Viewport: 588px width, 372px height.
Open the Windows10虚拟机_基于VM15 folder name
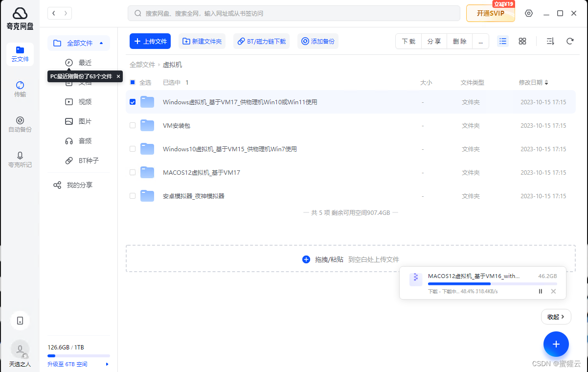[x=230, y=149]
